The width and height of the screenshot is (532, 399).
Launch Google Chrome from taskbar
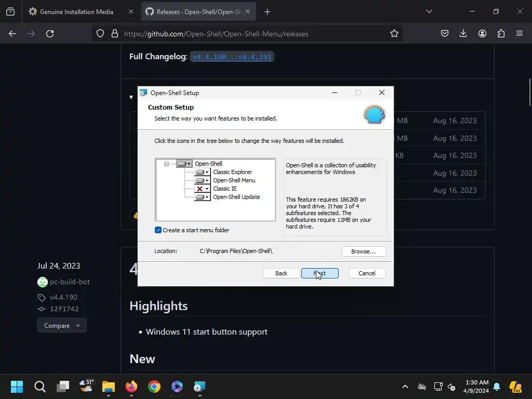154,387
